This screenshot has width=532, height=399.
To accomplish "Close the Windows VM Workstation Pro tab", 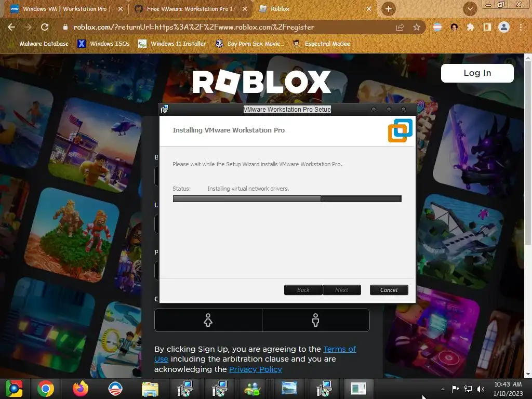I will tap(121, 9).
